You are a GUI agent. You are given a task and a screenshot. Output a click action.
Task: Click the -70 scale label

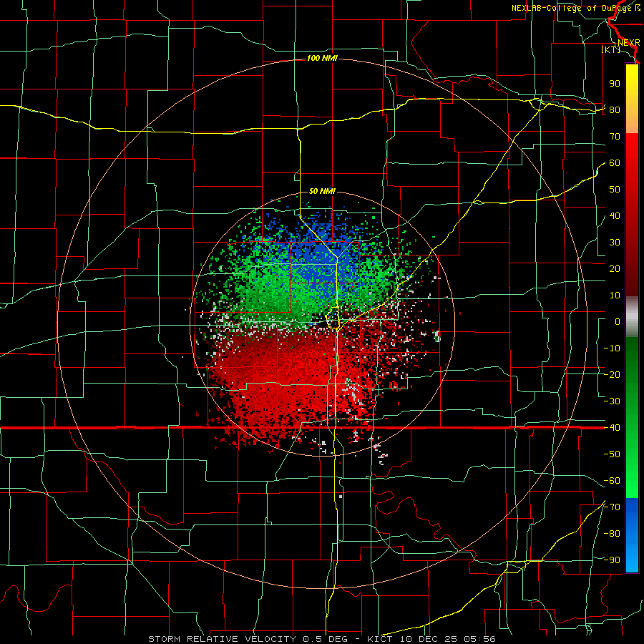(x=612, y=507)
